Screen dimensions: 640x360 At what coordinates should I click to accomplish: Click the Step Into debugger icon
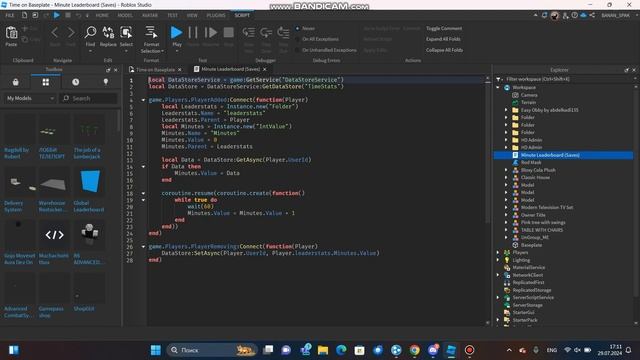249,32
